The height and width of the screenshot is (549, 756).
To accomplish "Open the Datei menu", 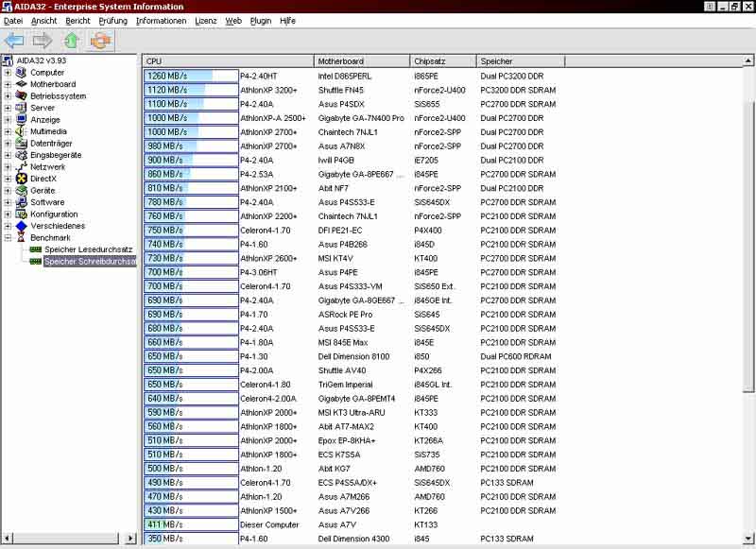I will 13,21.
